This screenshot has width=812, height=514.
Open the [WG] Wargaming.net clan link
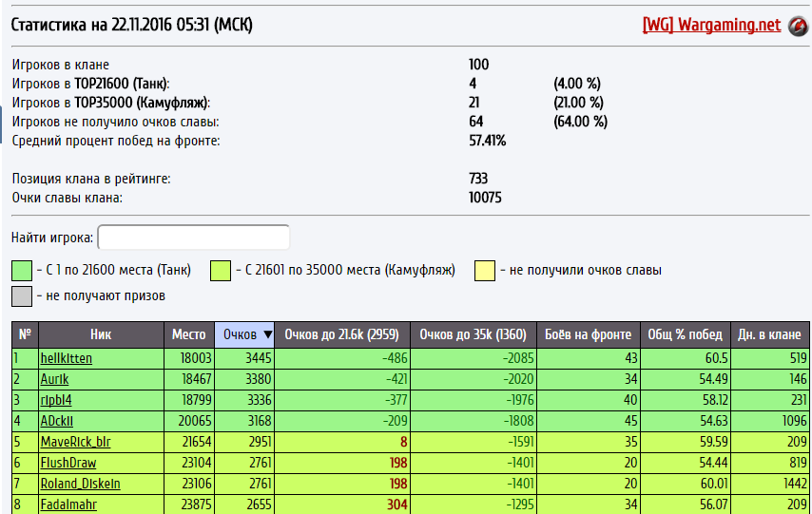711,25
